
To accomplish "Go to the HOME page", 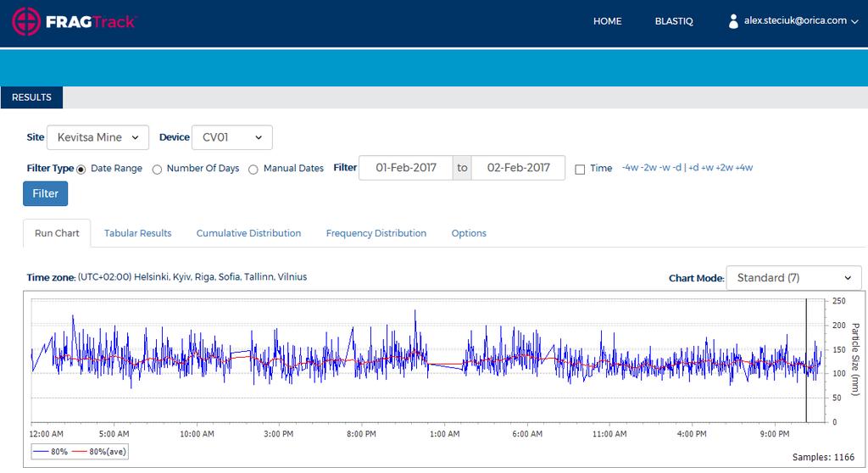I will point(607,21).
